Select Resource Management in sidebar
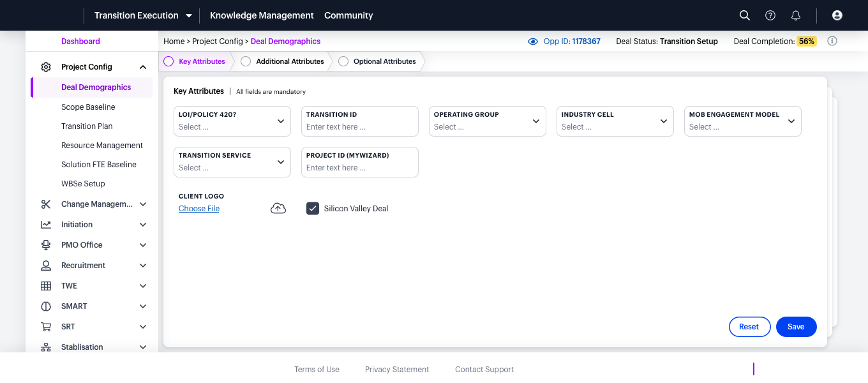This screenshot has width=868, height=383. point(102,146)
